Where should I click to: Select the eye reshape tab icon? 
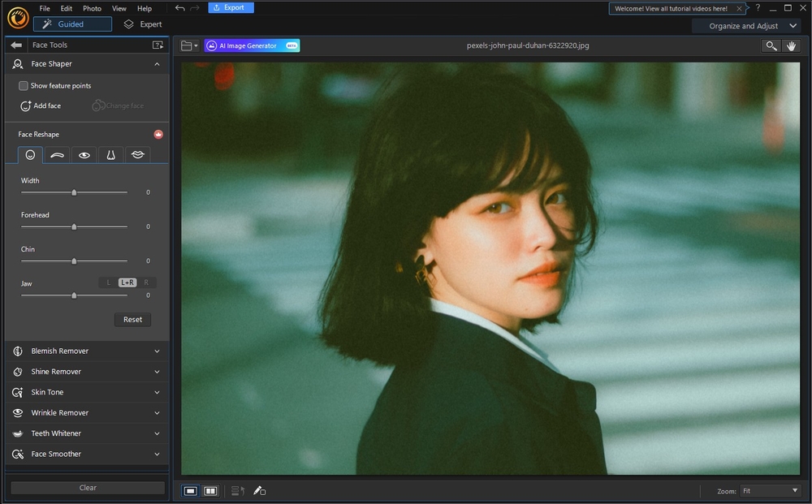click(x=84, y=155)
